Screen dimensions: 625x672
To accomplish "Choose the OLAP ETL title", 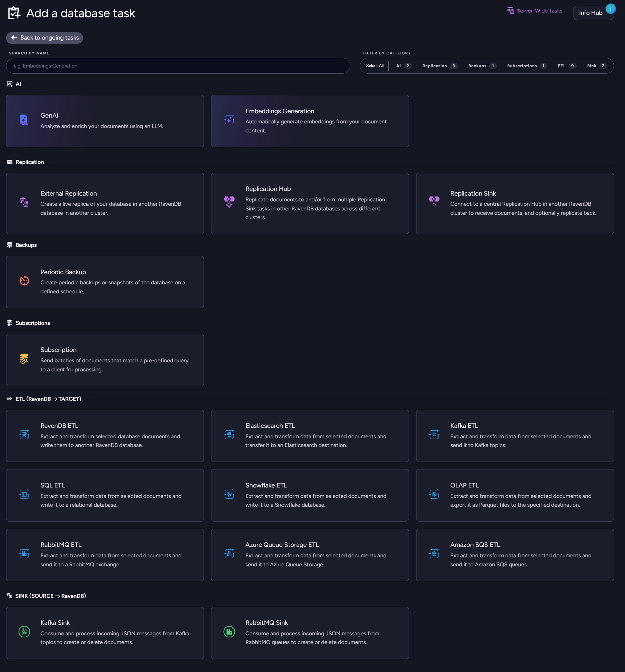I will pyautogui.click(x=464, y=485).
